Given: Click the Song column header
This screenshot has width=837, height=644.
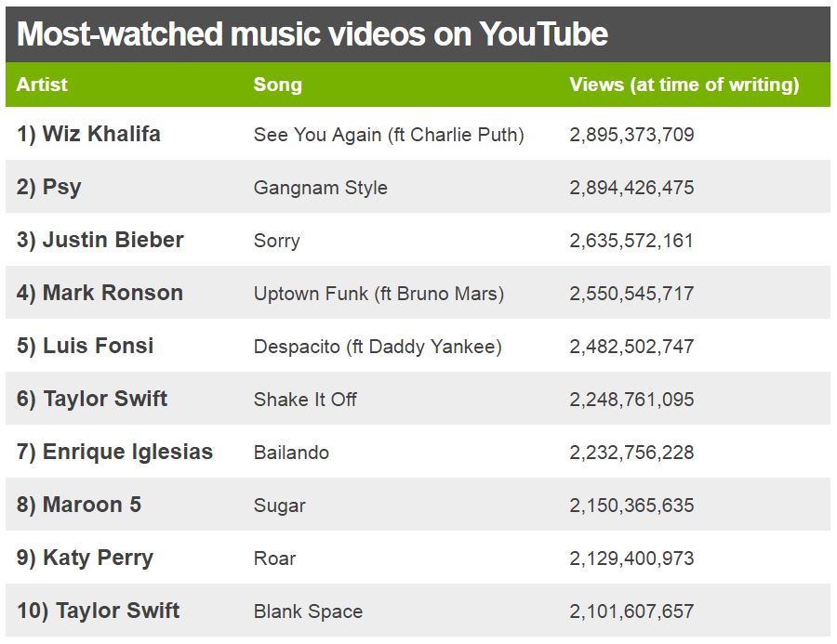Looking at the screenshot, I should (x=277, y=85).
